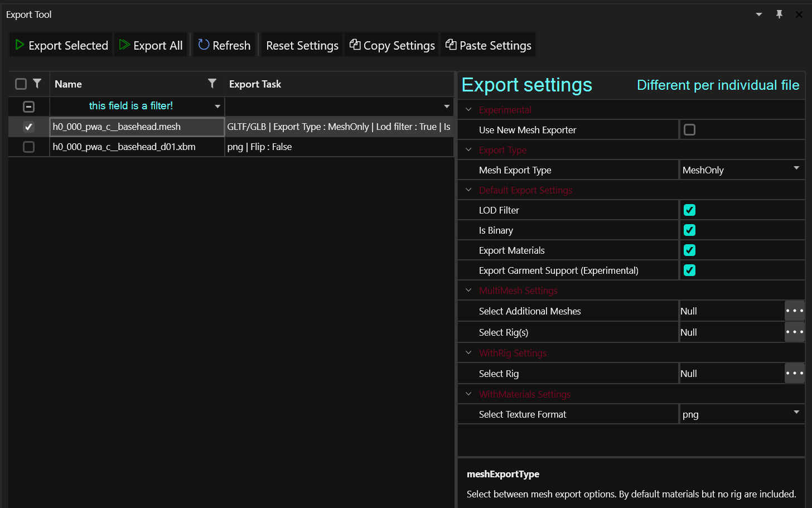Enable Use New Mesh Exporter checkbox
The height and width of the screenshot is (508, 812).
(x=690, y=130)
